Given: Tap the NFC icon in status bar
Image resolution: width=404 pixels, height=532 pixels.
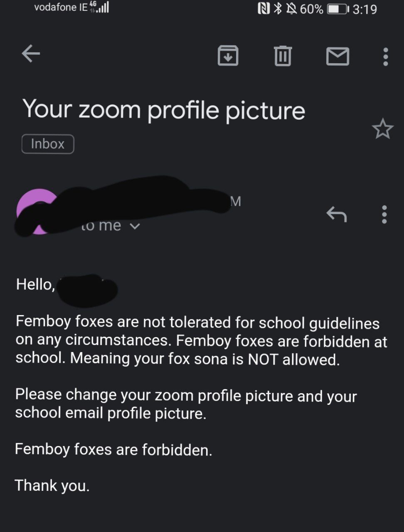Looking at the screenshot, I should point(264,9).
